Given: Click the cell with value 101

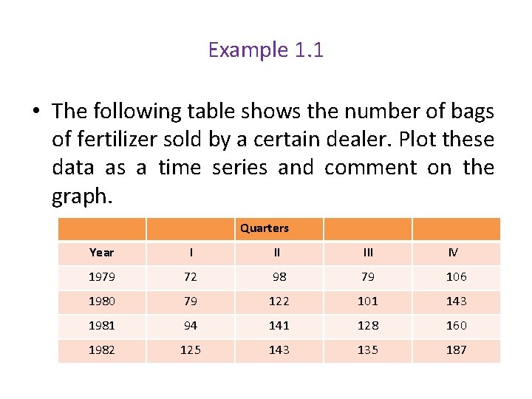Looking at the screenshot, I should coord(368,302).
